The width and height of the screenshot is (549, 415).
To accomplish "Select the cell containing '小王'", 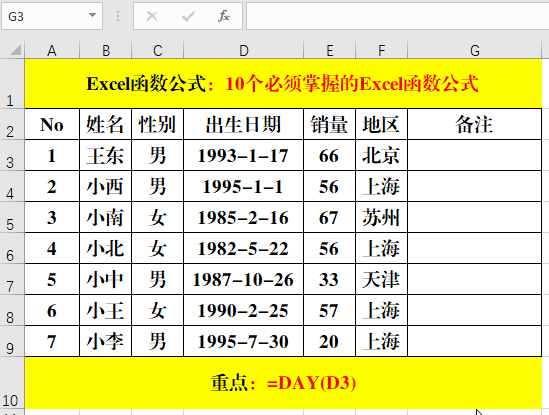I will tap(105, 310).
